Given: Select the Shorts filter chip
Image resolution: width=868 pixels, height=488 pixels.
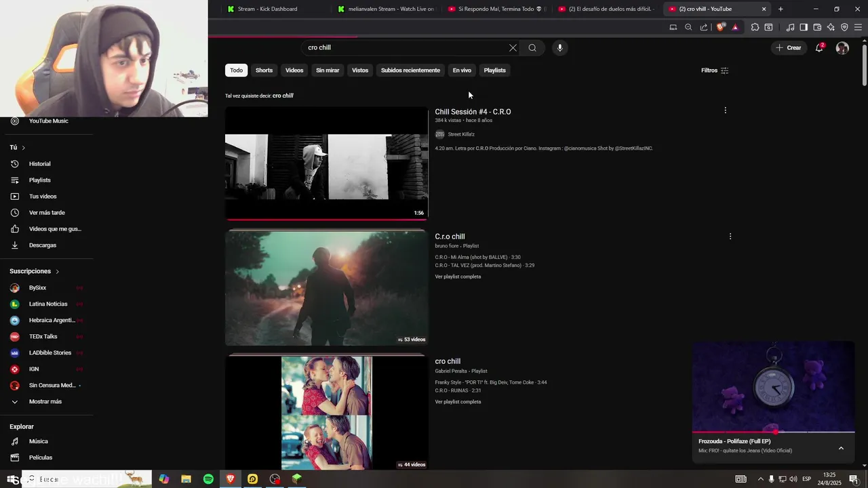Looking at the screenshot, I should pos(264,70).
